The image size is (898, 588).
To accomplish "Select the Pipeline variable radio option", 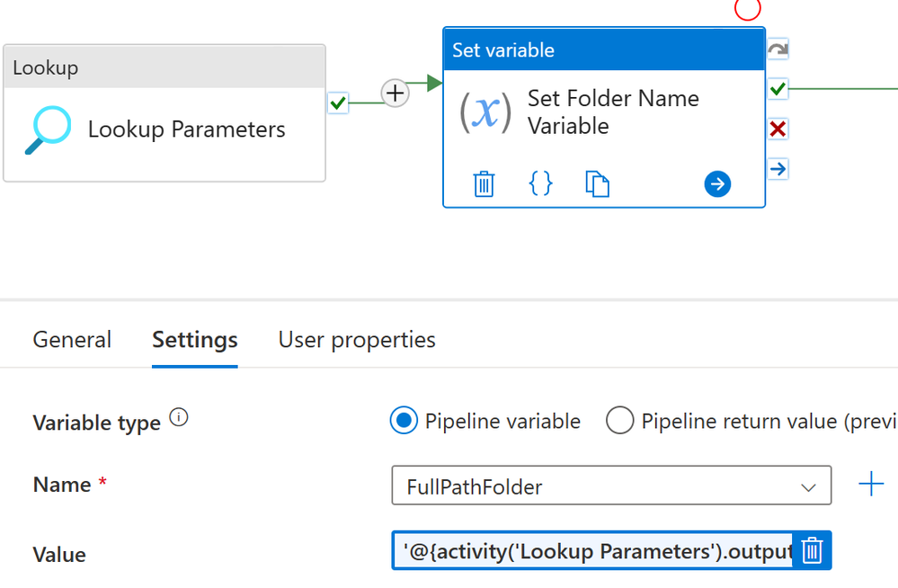I will pos(404,421).
